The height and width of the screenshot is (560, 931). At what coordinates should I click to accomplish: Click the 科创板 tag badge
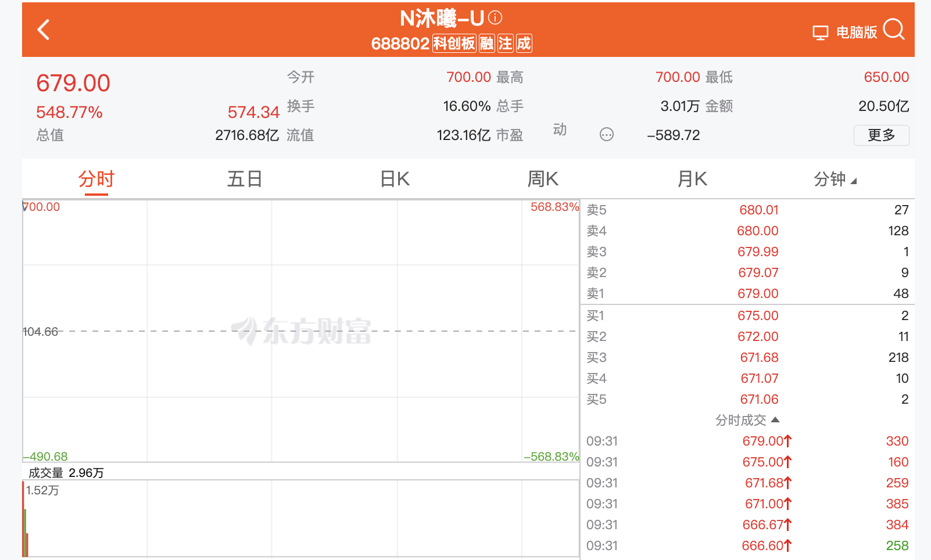pos(454,44)
